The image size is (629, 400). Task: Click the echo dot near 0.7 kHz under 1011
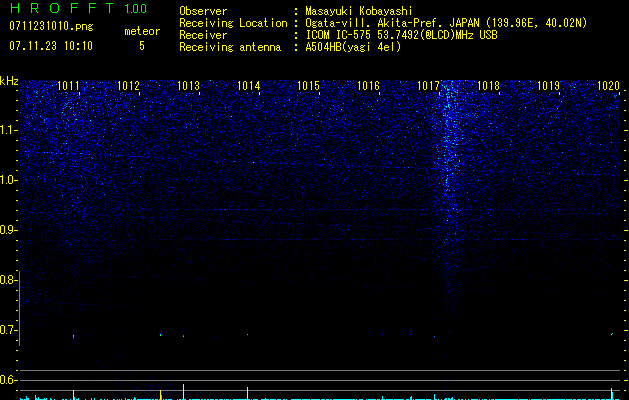click(x=73, y=336)
